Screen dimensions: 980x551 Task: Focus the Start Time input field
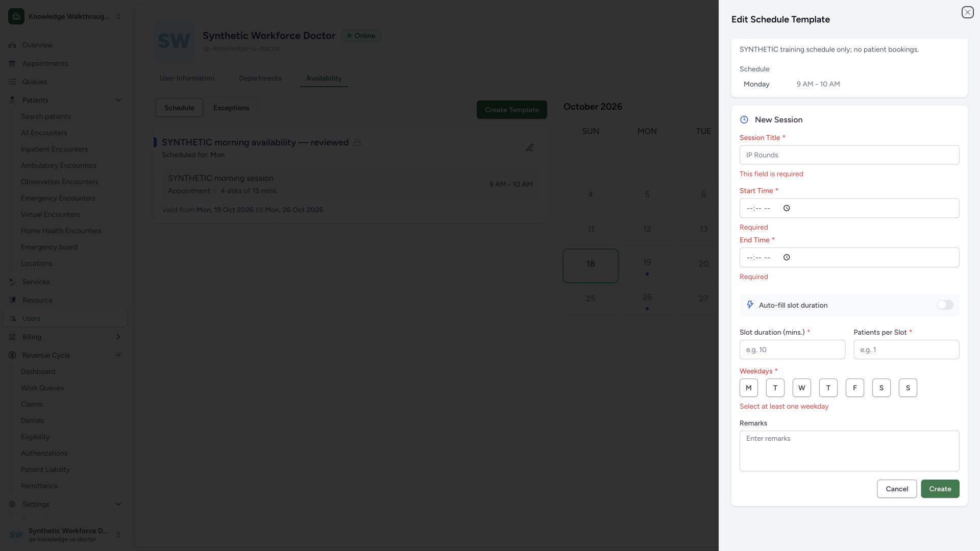tap(849, 208)
